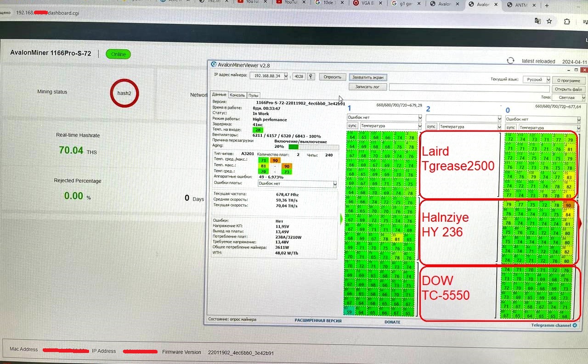Click the Aging 20% progress bar
588x364 pixels.
(313, 147)
